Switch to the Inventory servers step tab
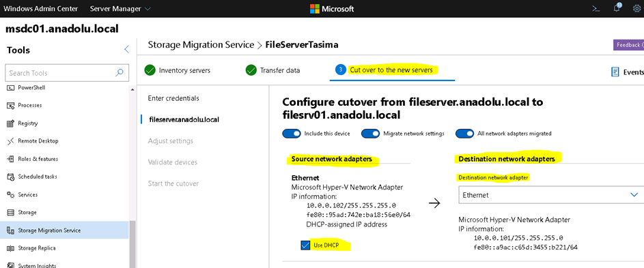Viewport: 644px width, 268px height. coord(178,70)
